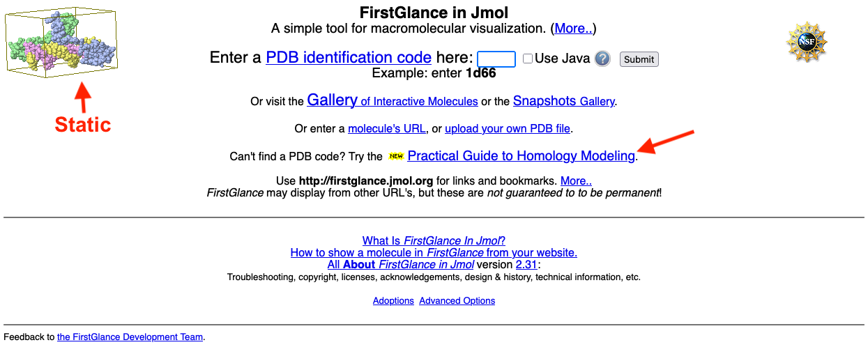Click the PDB code input field

pyautogui.click(x=496, y=59)
